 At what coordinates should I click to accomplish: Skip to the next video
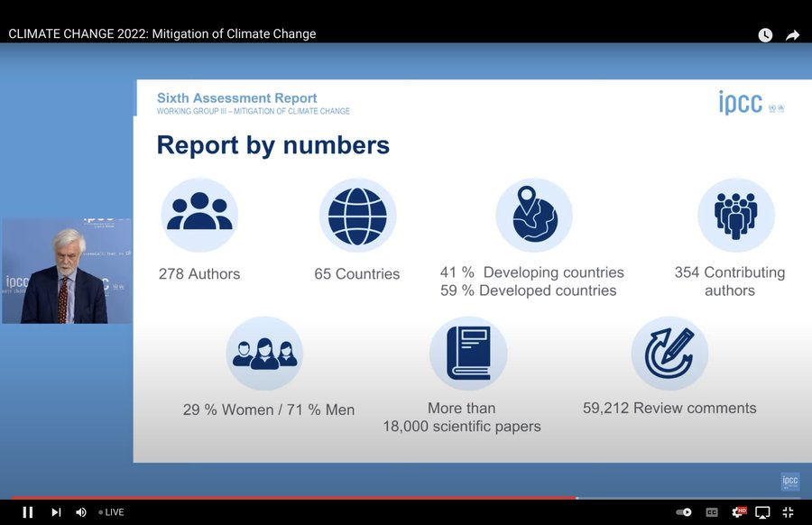(x=56, y=512)
